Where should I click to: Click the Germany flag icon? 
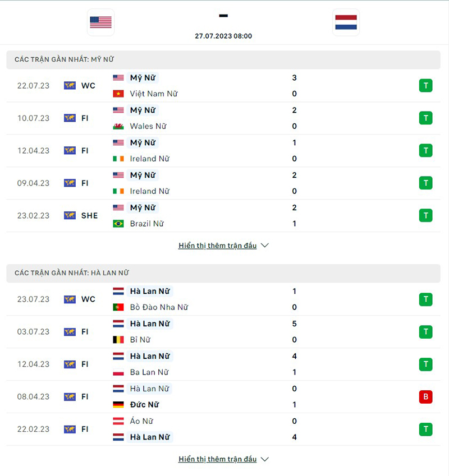[118, 405]
